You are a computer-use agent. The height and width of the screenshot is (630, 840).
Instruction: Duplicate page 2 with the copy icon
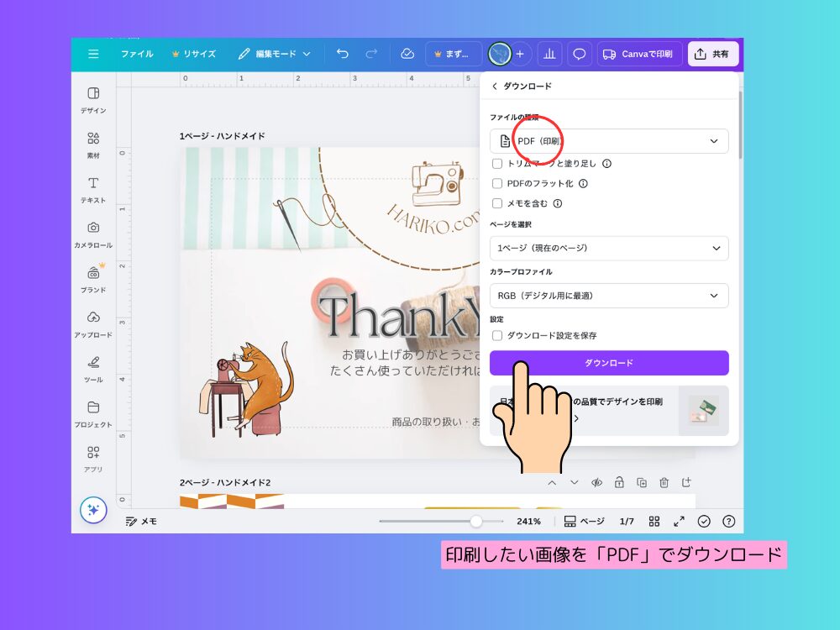[x=640, y=482]
